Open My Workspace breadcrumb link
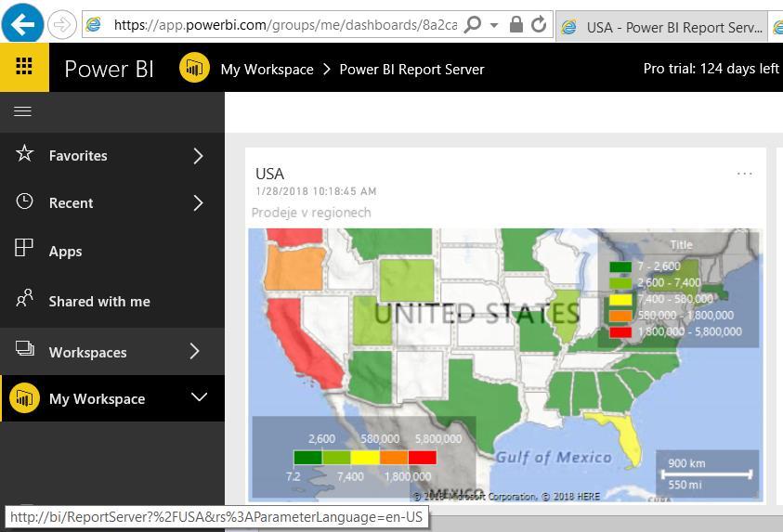Image resolution: width=783 pixels, height=532 pixels. point(268,70)
